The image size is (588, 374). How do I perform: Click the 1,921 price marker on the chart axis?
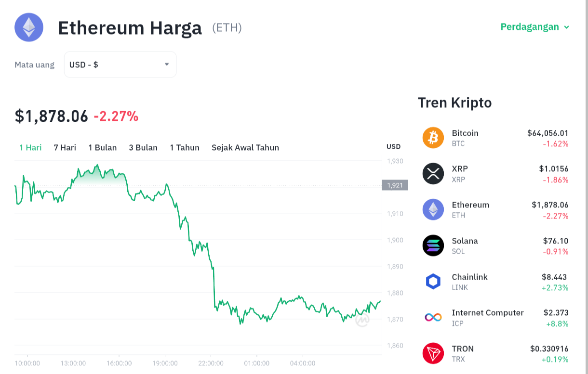click(395, 185)
